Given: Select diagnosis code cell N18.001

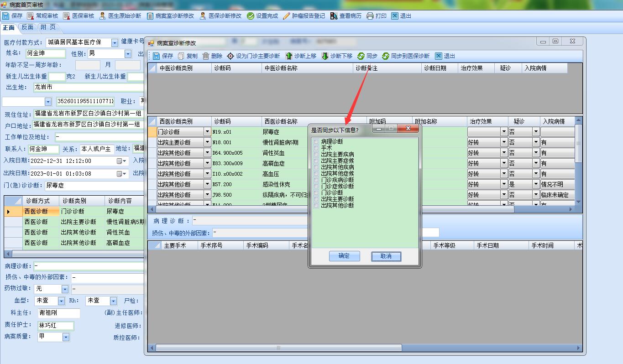Looking at the screenshot, I should pos(236,142).
